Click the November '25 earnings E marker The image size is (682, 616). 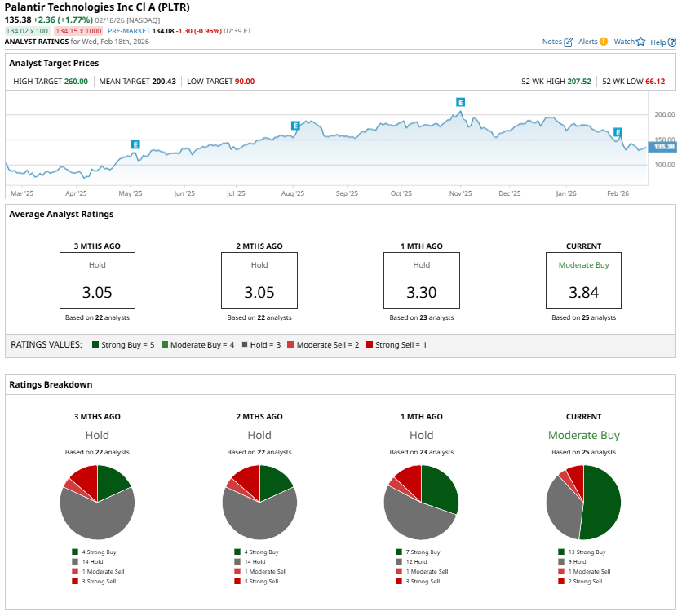click(x=460, y=102)
